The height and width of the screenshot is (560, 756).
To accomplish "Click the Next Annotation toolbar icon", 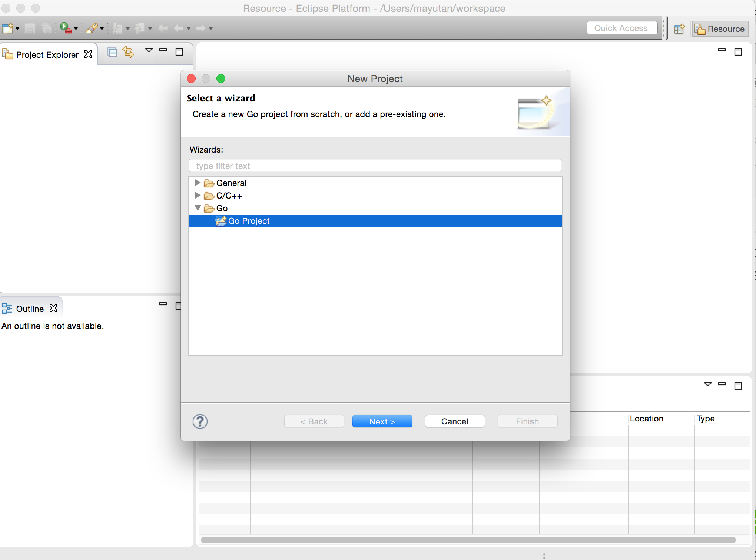I will (117, 28).
